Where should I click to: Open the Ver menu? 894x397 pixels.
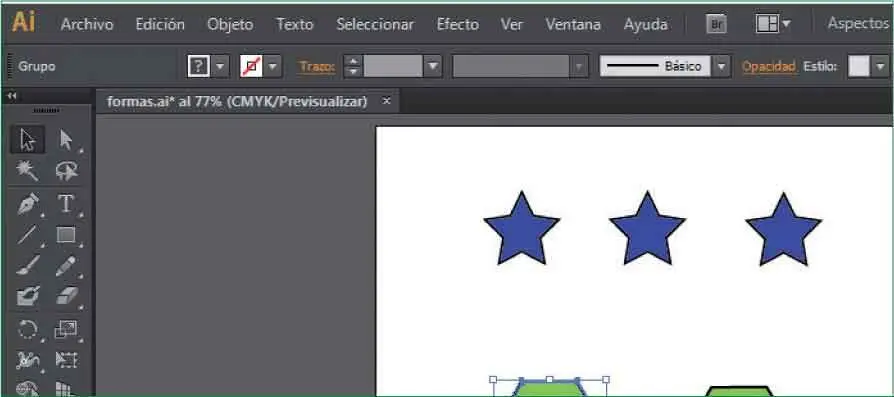(511, 25)
